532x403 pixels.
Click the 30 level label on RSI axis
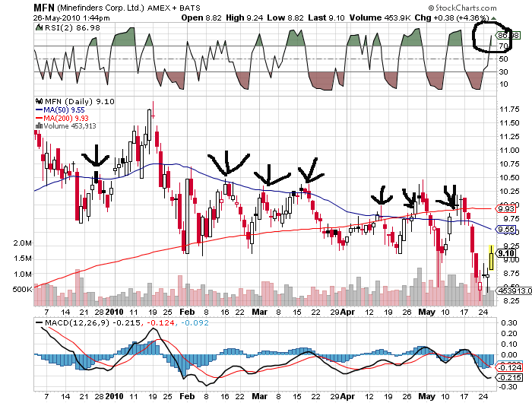point(504,71)
